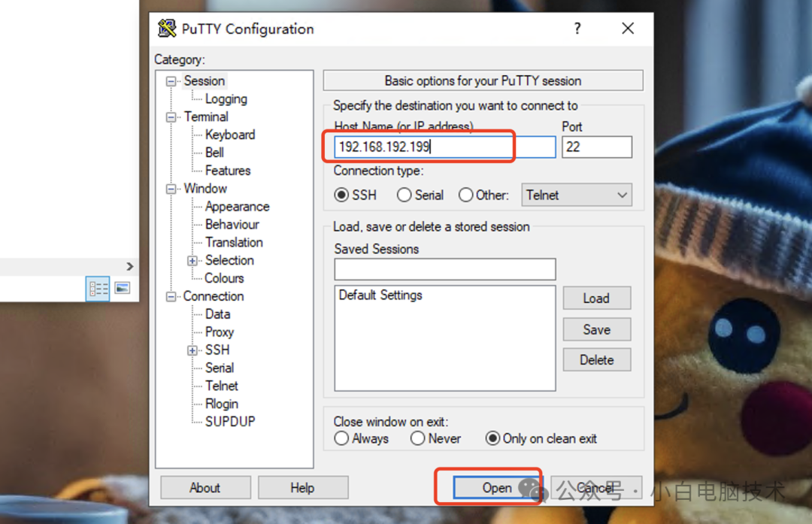Select Default Settings in session list

click(x=380, y=295)
